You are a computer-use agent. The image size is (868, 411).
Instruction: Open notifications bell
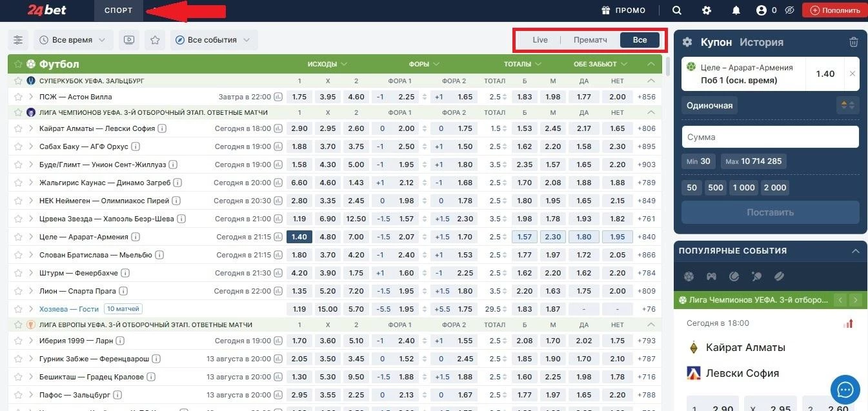point(736,10)
